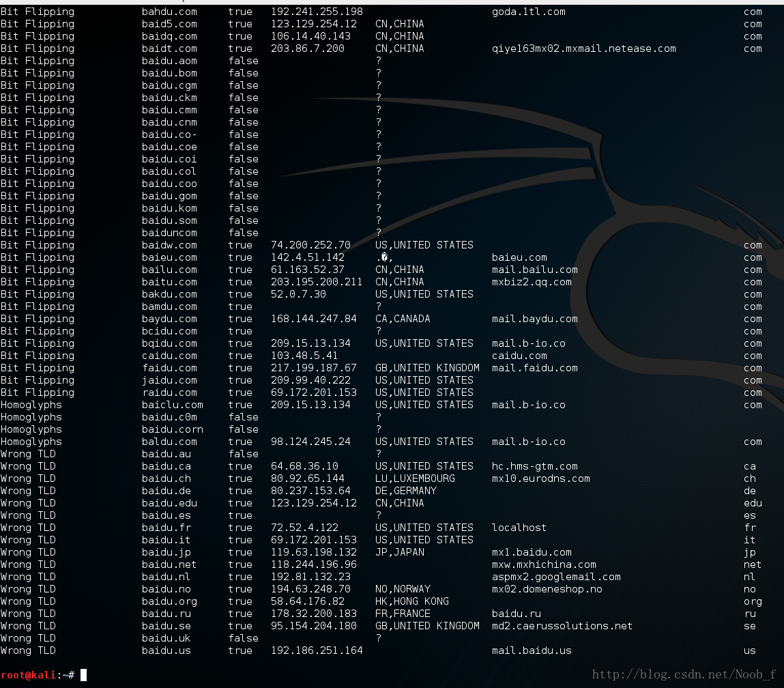Select DE,GERMANY entry
Image resolution: width=784 pixels, height=688 pixels.
405,491
